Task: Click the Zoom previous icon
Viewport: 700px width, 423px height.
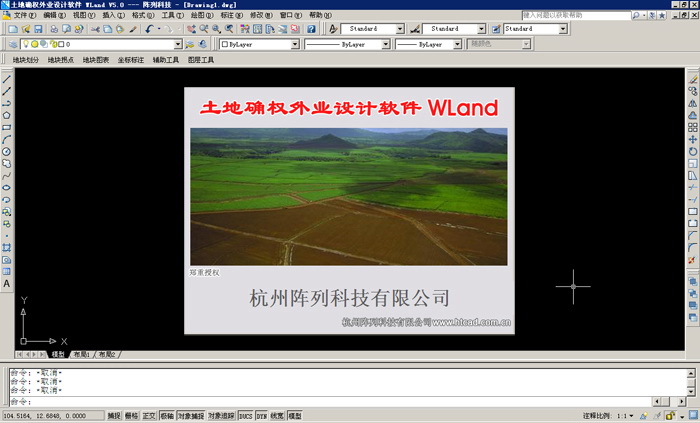Action: [229, 29]
